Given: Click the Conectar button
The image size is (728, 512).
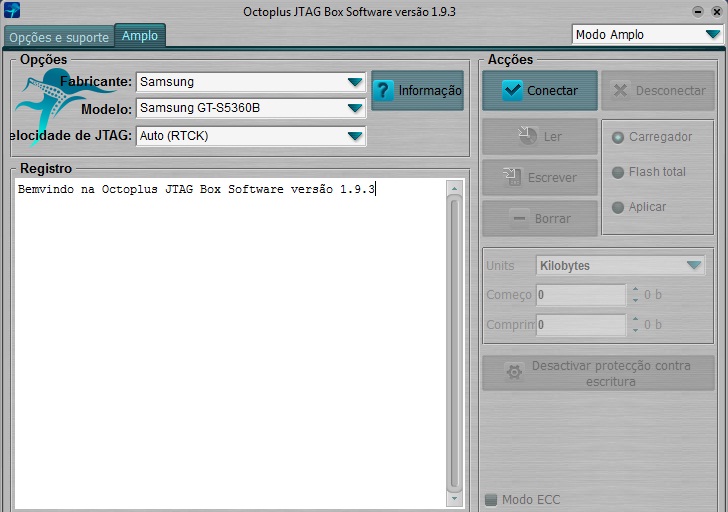Looking at the screenshot, I should point(540,91).
